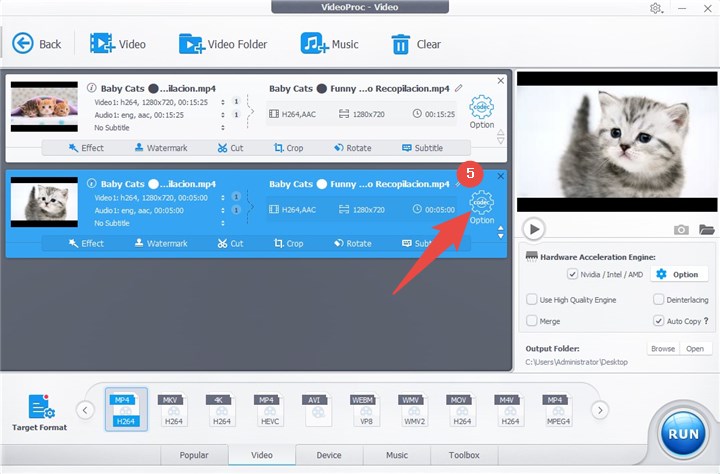Toggle Nvidia / Intel / AMD acceleration

[x=572, y=274]
